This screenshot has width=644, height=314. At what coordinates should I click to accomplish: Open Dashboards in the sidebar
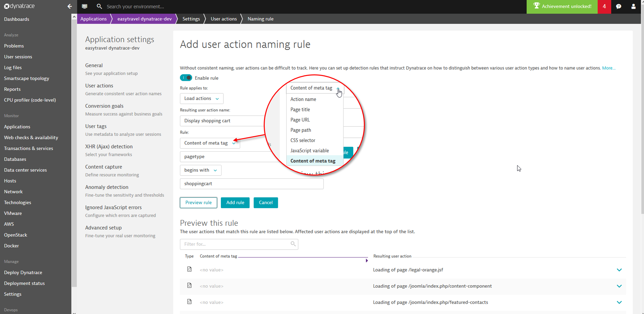coord(16,19)
